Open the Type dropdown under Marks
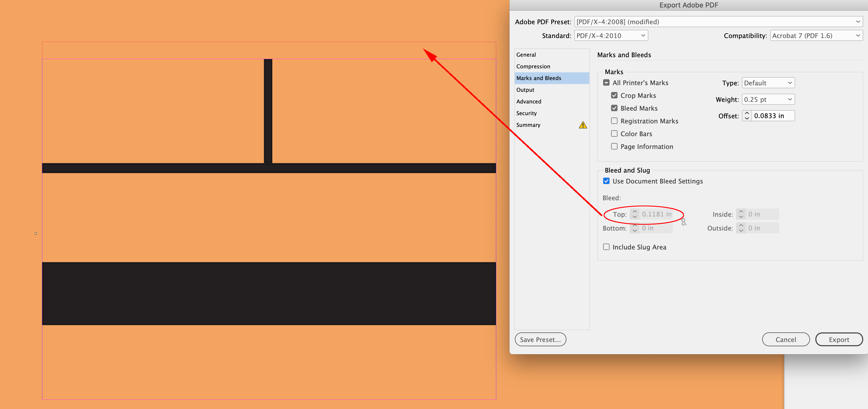The image size is (868, 409). click(x=768, y=82)
